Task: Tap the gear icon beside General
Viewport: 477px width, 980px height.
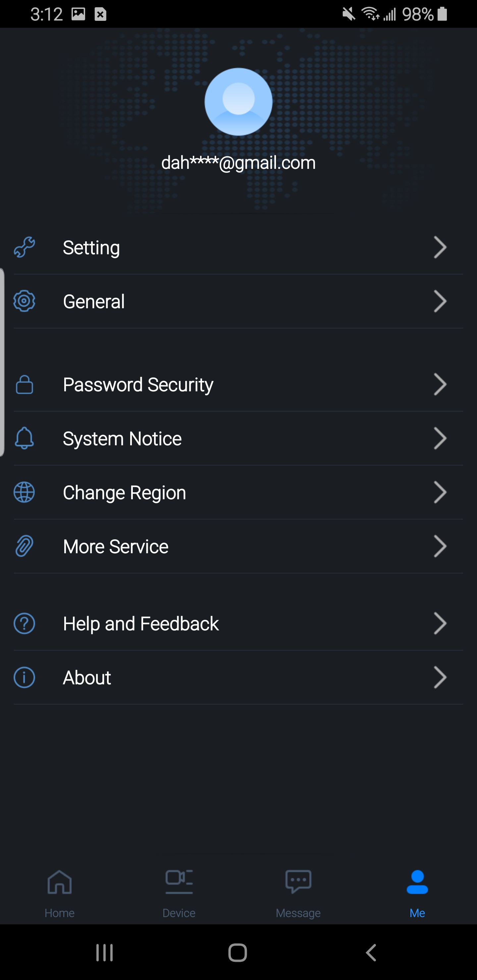Action: 25,301
